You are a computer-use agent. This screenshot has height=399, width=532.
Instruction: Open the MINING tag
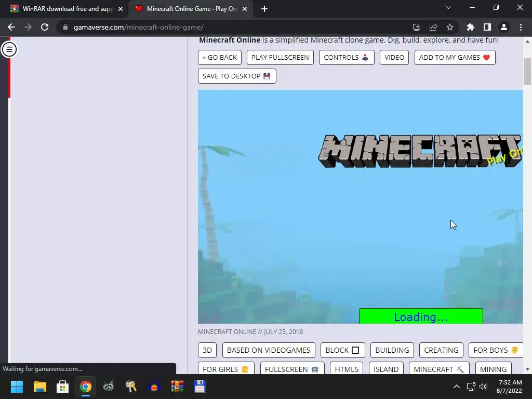point(494,369)
